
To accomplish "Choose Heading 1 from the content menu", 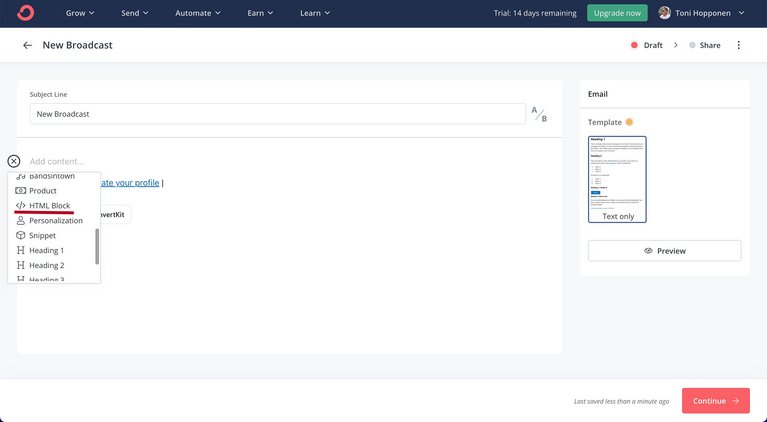I will click(54, 250).
